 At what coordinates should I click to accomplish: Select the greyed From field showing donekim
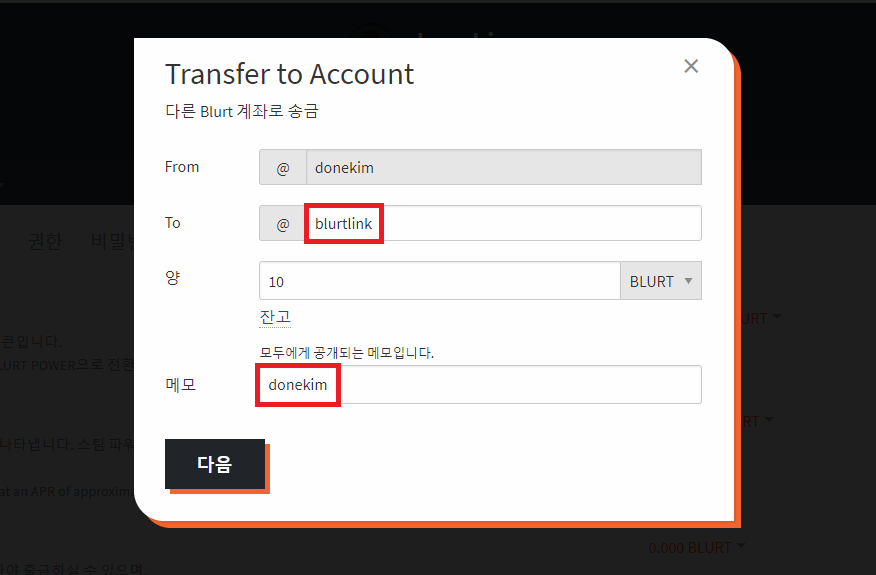pyautogui.click(x=503, y=167)
